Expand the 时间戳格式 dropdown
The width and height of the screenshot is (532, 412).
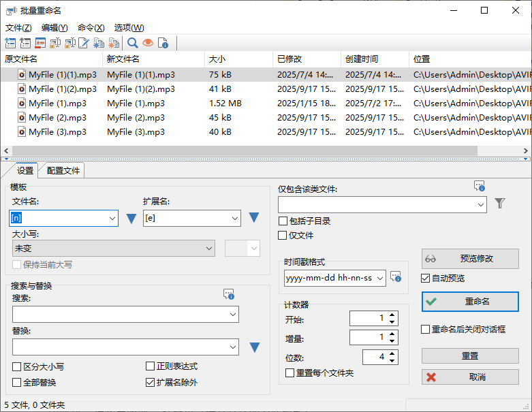tap(380, 278)
